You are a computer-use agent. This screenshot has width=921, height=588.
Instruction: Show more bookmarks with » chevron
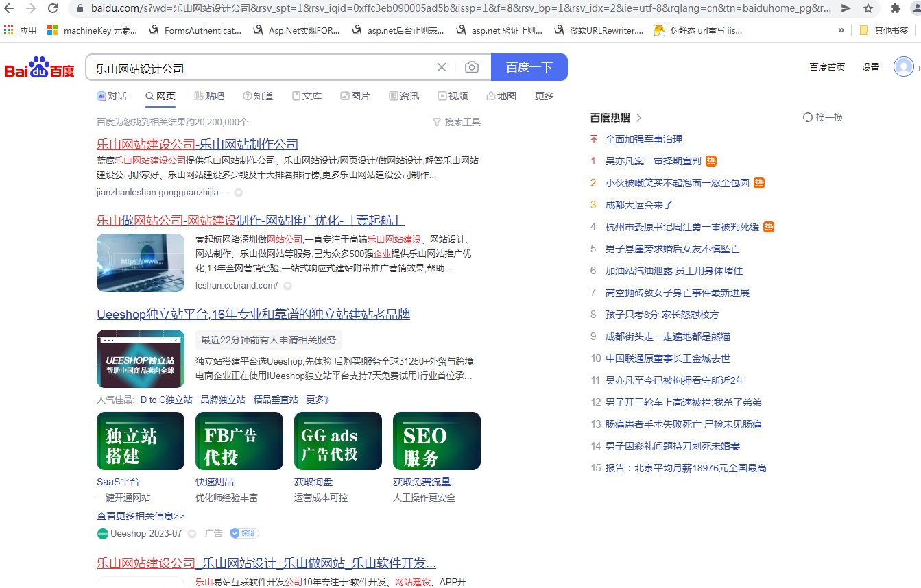(x=841, y=30)
